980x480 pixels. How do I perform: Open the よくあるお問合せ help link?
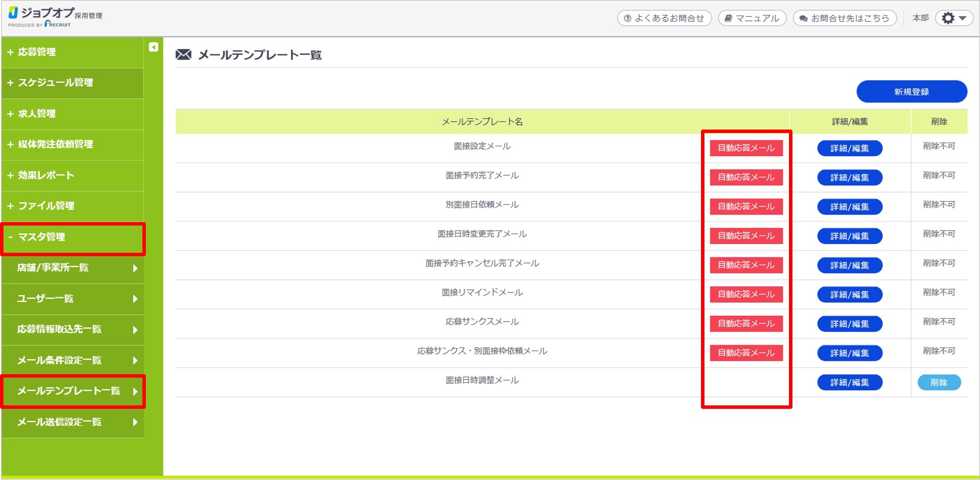click(664, 19)
